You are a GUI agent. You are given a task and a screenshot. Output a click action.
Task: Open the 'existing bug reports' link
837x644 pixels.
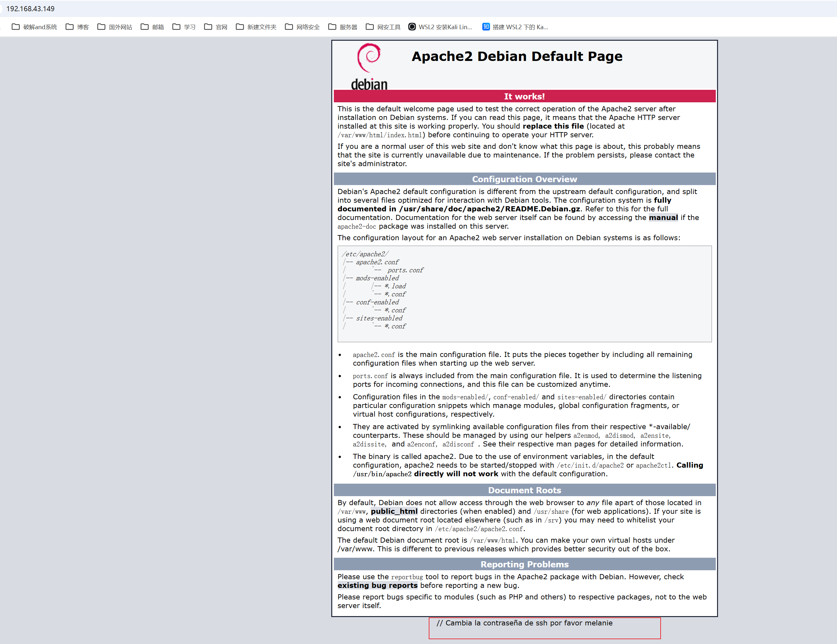tap(377, 585)
